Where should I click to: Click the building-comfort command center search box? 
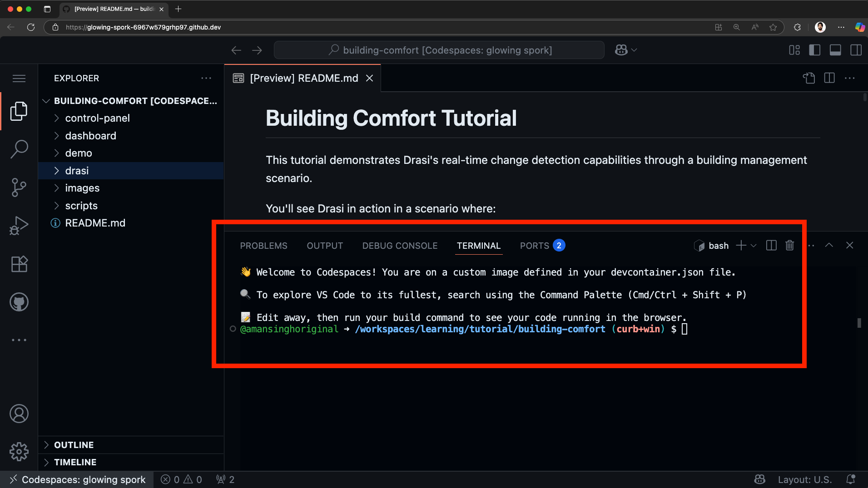439,50
